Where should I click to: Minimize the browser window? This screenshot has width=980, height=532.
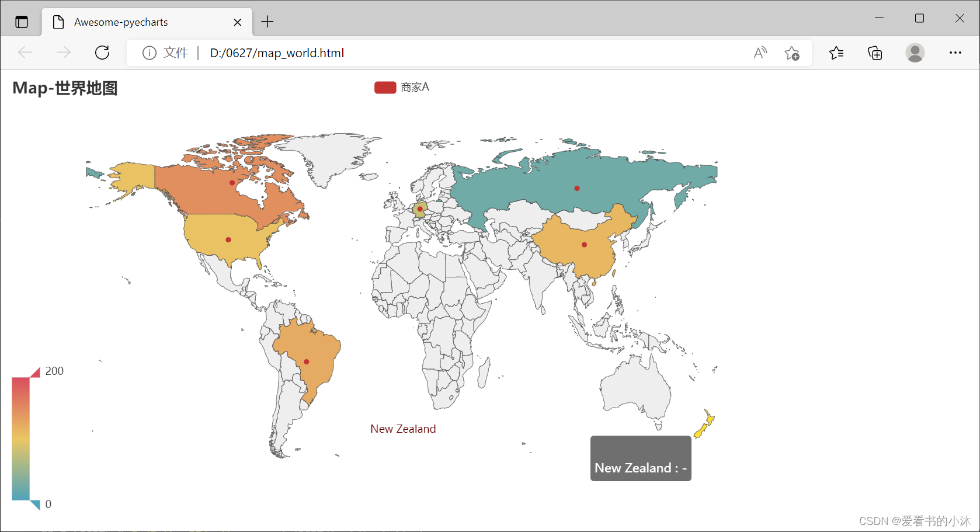[x=879, y=18]
